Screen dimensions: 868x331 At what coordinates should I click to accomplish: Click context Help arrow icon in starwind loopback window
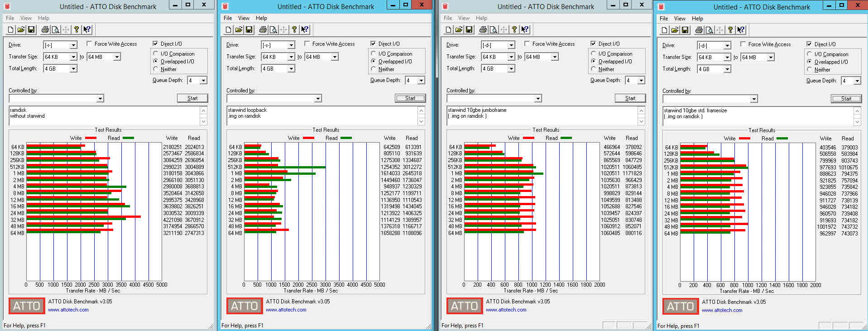tap(305, 29)
